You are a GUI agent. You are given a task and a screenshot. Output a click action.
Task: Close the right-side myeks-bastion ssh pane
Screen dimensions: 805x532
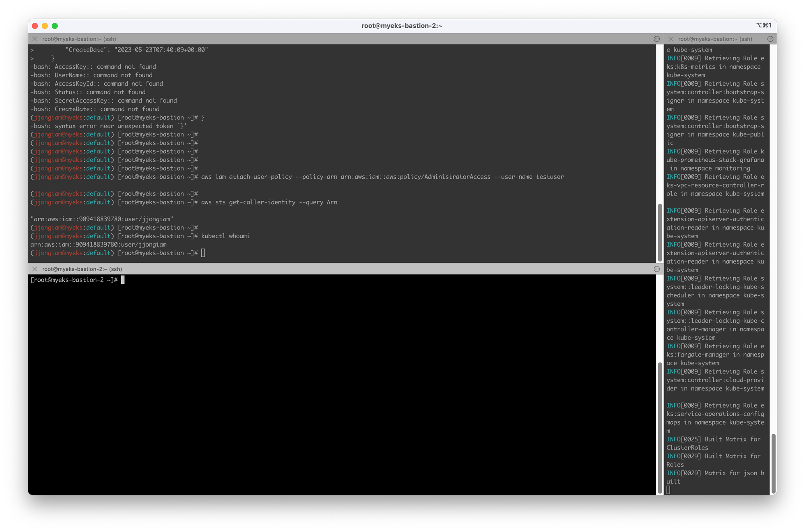click(671, 39)
